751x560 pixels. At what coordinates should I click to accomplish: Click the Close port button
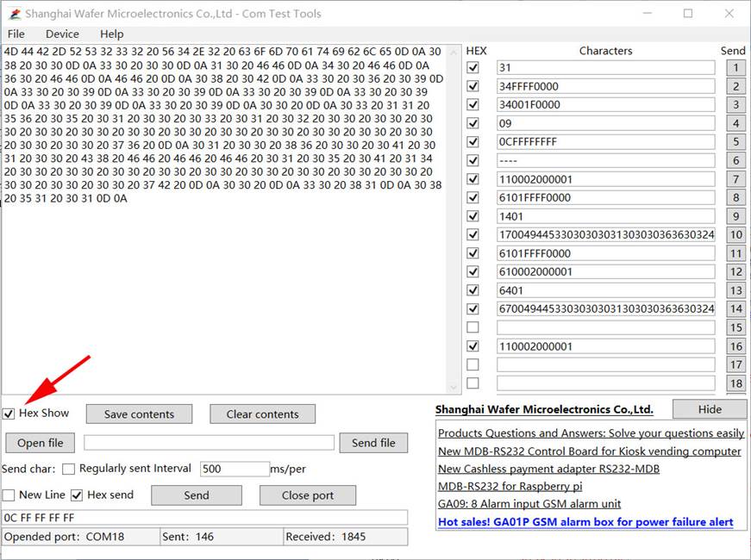coord(308,495)
